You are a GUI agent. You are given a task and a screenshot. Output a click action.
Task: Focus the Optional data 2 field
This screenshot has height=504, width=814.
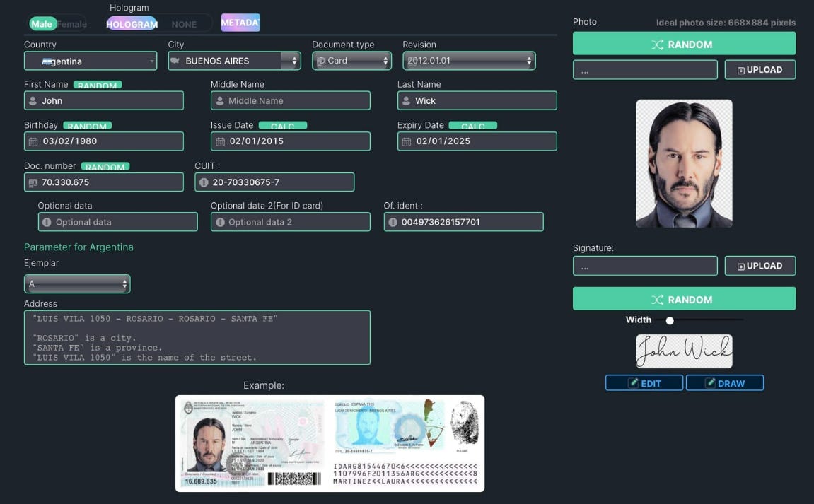point(290,222)
